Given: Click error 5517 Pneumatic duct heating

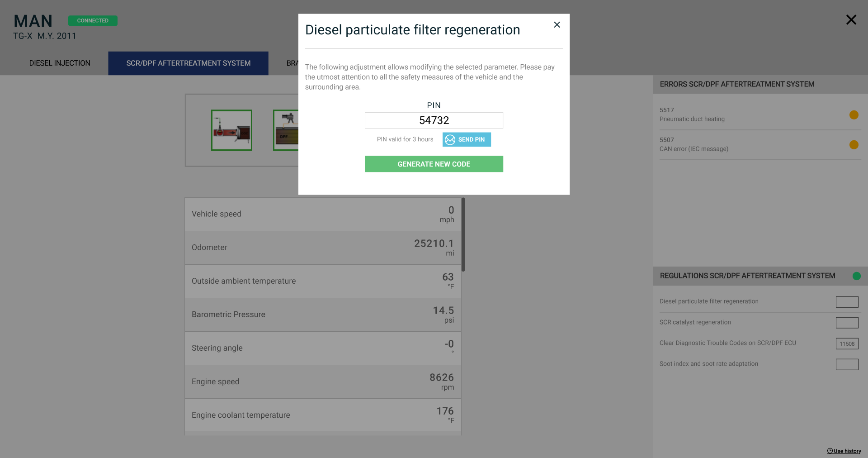Looking at the screenshot, I should point(760,114).
